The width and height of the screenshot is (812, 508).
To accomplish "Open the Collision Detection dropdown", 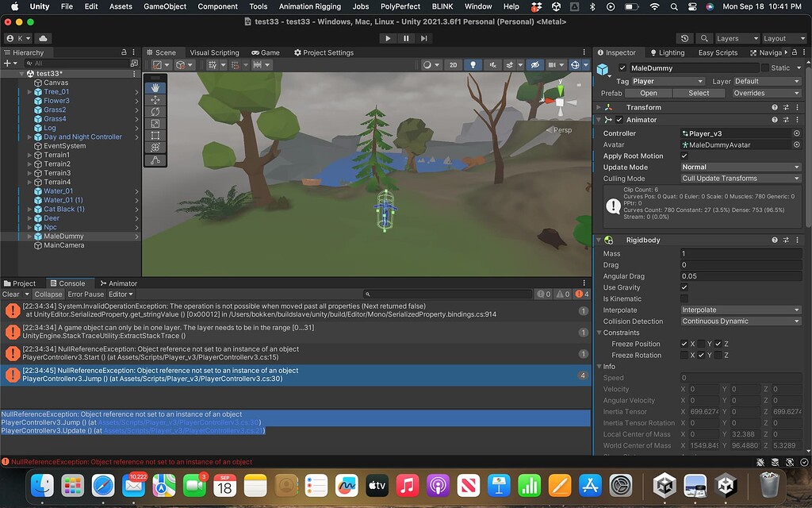I will pyautogui.click(x=741, y=321).
